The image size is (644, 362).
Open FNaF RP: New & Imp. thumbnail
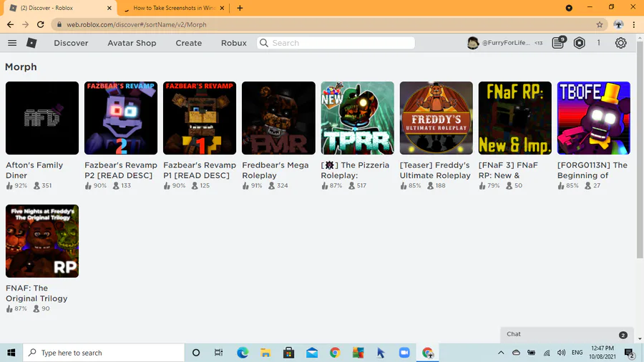(515, 118)
